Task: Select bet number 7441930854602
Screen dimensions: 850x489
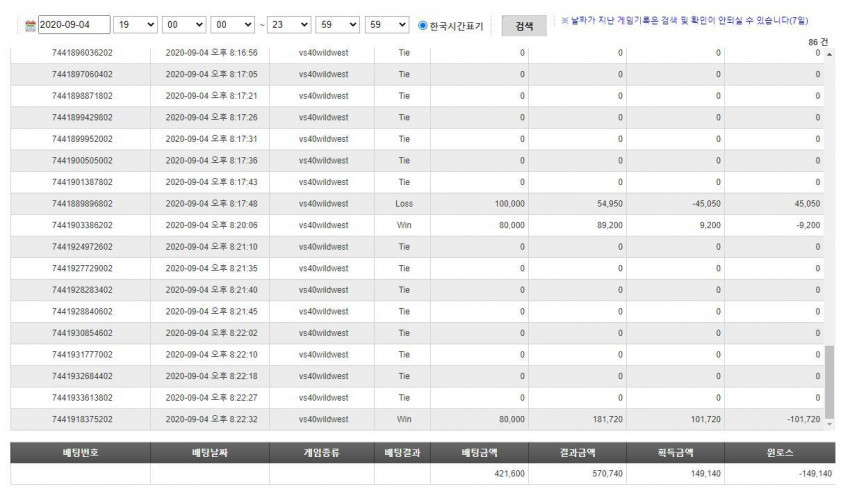Action: click(82, 333)
